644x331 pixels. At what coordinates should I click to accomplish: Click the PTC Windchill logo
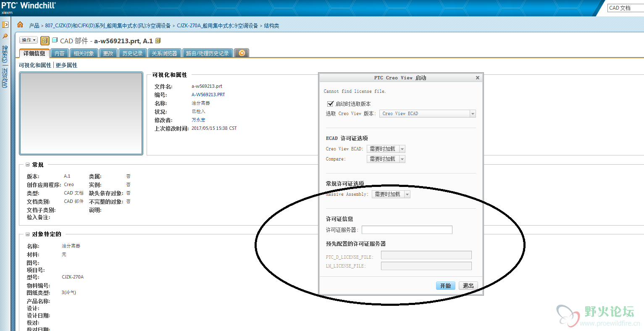pos(29,5)
